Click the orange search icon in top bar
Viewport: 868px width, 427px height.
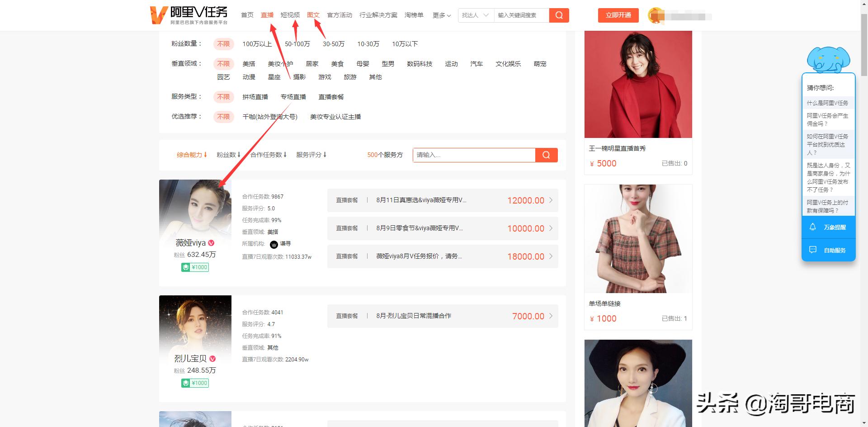559,15
